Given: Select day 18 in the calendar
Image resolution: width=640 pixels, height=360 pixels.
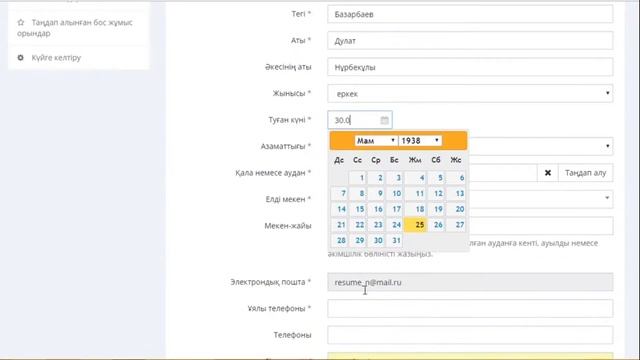Looking at the screenshot, I should pyautogui.click(x=416, y=209).
